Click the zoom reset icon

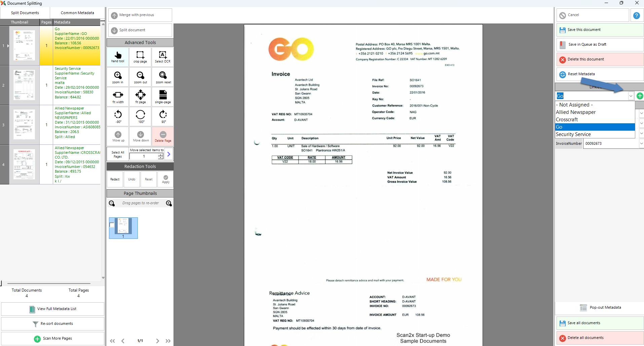pyautogui.click(x=163, y=77)
